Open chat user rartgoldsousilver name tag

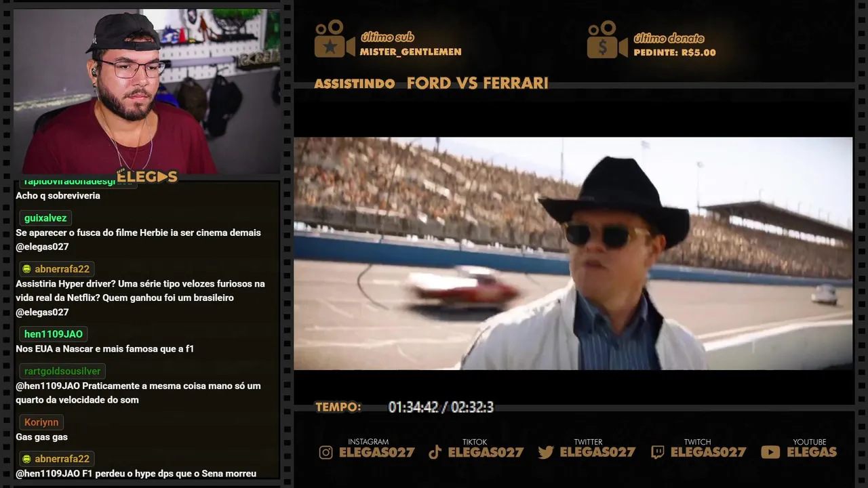coord(62,371)
